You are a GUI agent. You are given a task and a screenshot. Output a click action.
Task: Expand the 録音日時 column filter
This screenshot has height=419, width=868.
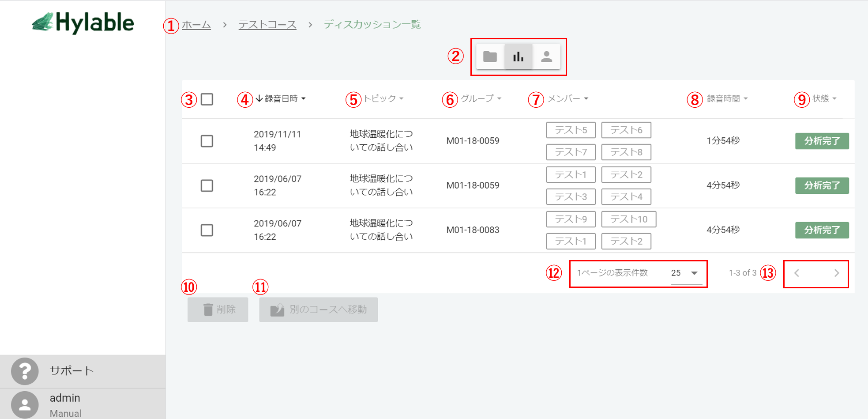(x=303, y=99)
